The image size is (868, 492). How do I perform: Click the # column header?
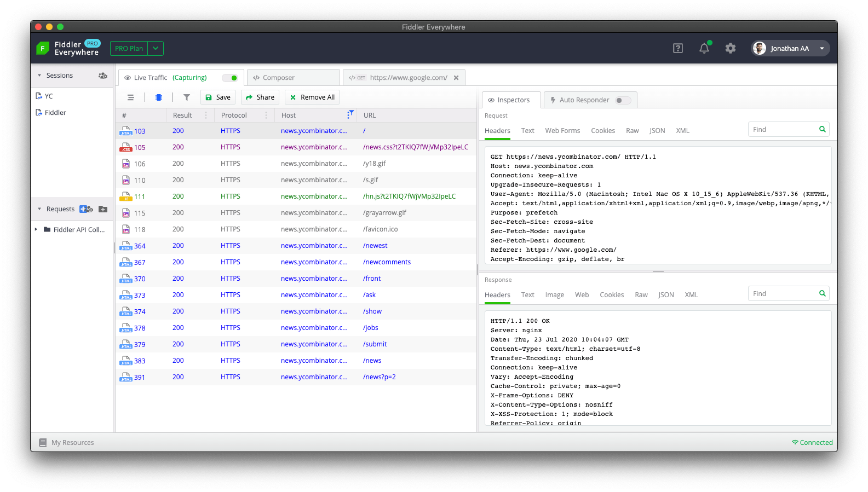[141, 115]
